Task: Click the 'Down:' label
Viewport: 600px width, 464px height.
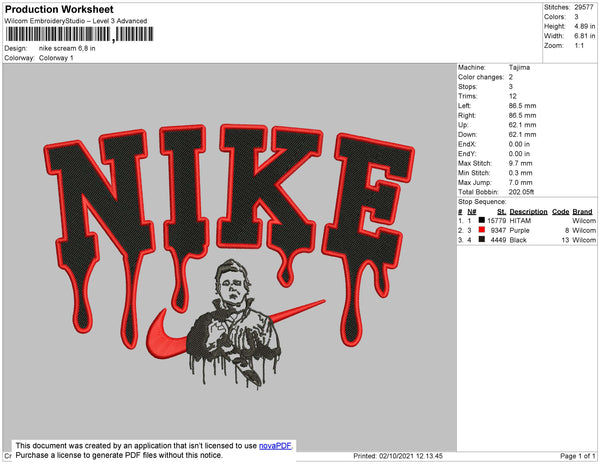Action: pyautogui.click(x=468, y=134)
